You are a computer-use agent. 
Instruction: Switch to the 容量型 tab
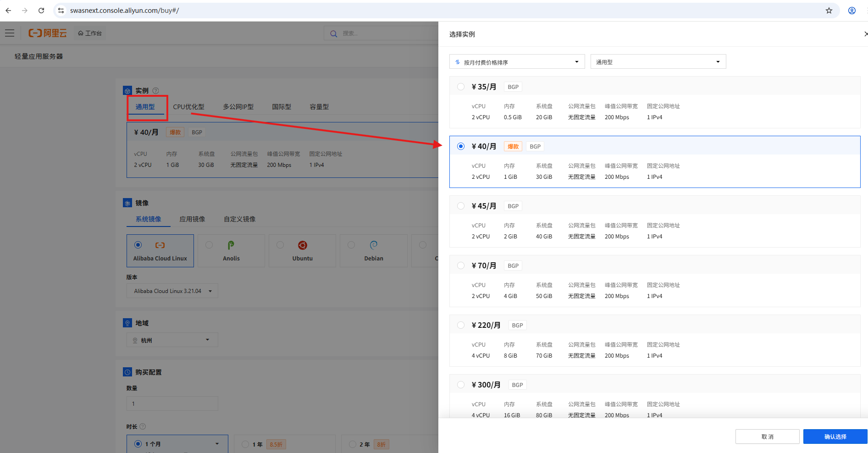[319, 107]
